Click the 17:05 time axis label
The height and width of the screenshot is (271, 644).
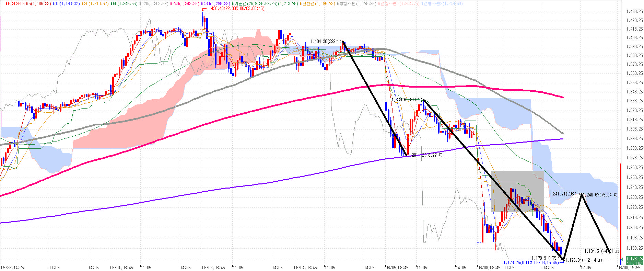[586, 268]
